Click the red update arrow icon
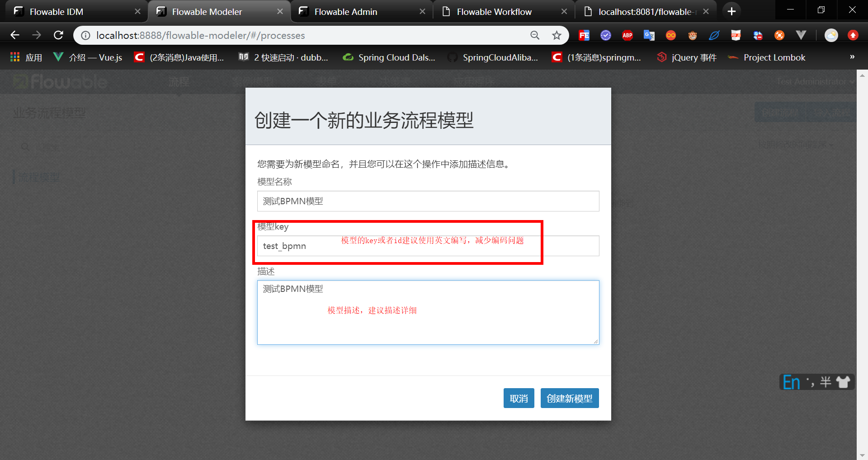This screenshot has height=460, width=868. 853,35
